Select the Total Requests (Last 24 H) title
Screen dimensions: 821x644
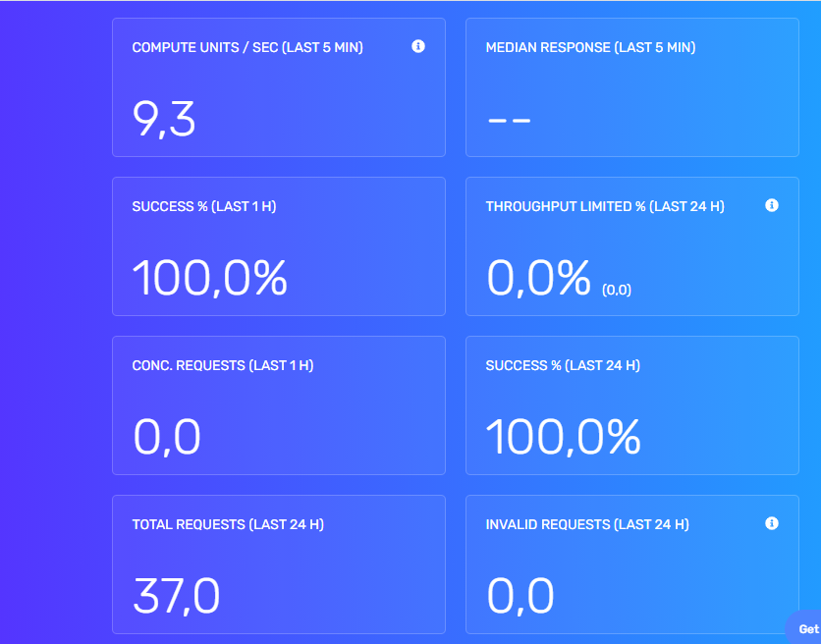(228, 524)
